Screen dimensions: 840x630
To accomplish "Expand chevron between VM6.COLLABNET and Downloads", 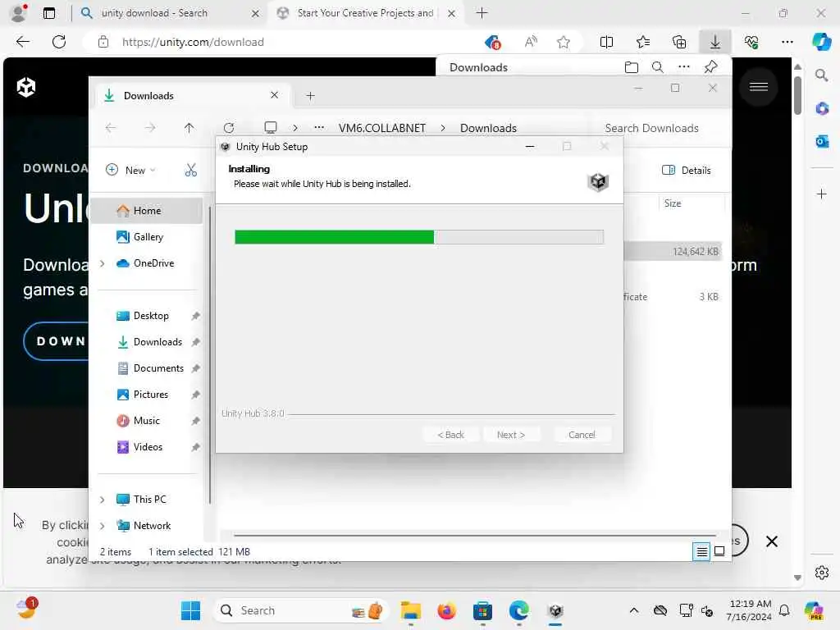I will tap(443, 128).
